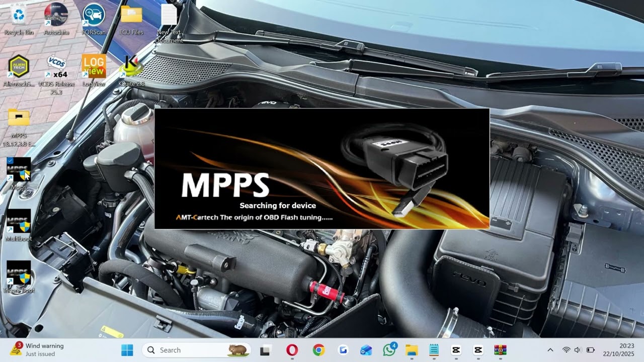644x362 pixels.
Task: Click the AMT-Cartech tagline text
Action: (x=254, y=218)
